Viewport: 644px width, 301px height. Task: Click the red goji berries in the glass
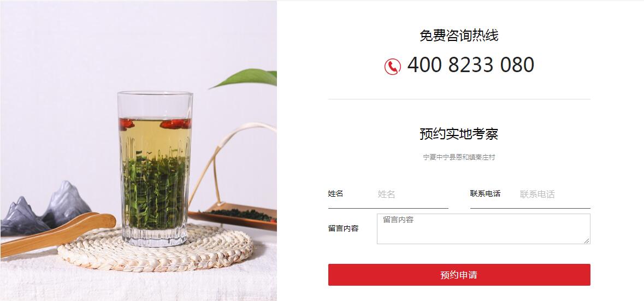coord(155,123)
